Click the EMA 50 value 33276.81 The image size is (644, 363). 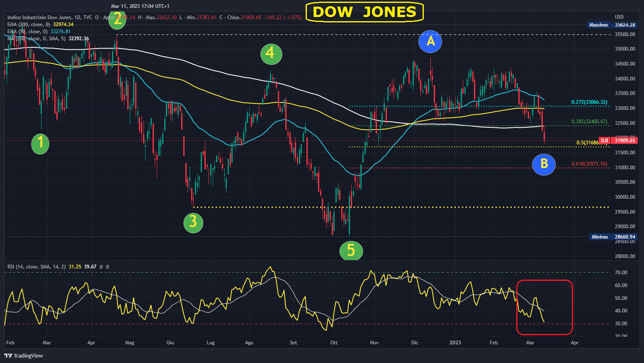(61, 32)
